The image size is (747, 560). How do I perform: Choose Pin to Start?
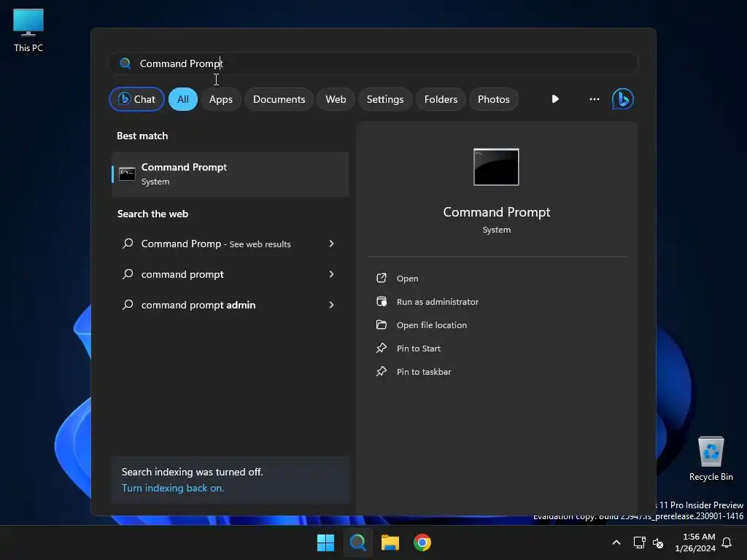(x=418, y=349)
